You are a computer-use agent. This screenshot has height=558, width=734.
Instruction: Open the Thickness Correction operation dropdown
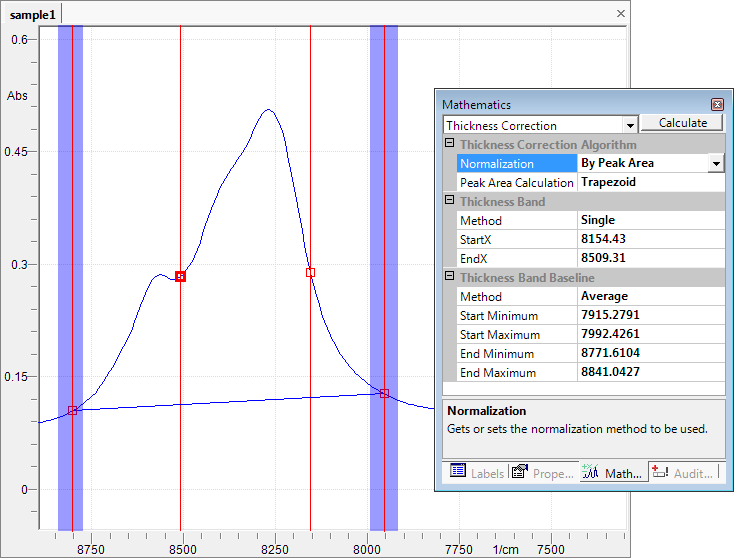pyautogui.click(x=629, y=125)
